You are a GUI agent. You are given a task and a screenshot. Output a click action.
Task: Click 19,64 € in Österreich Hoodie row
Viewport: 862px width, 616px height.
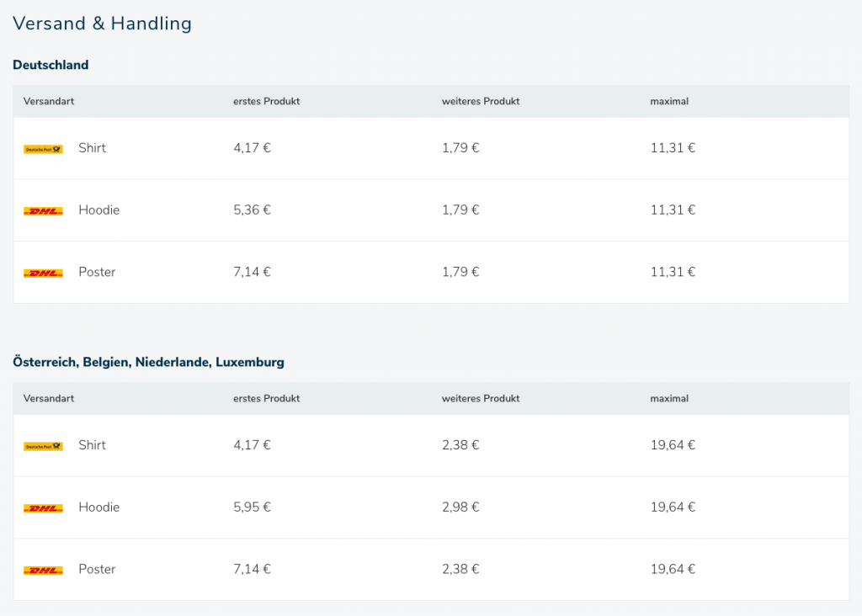point(673,507)
